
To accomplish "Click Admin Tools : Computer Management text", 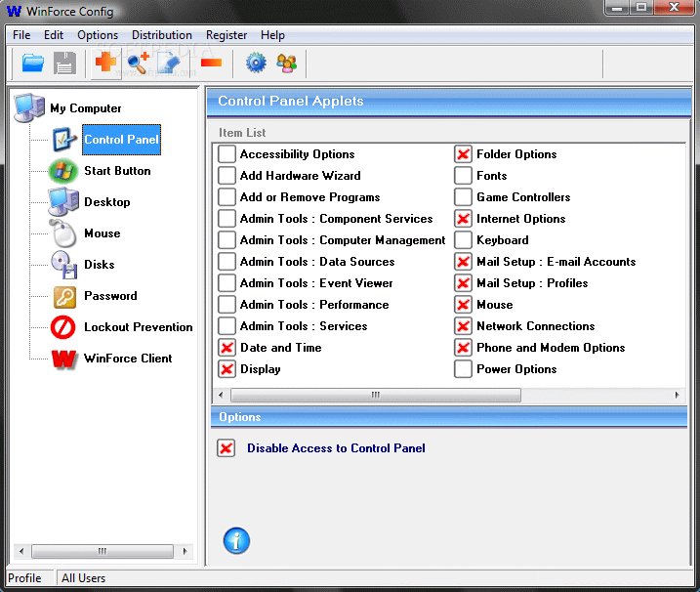I will tap(343, 240).
